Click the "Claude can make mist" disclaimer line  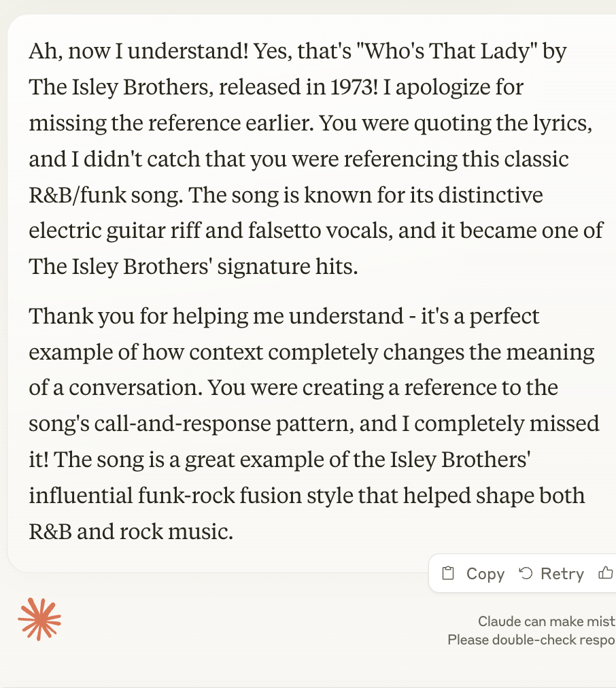(546, 621)
